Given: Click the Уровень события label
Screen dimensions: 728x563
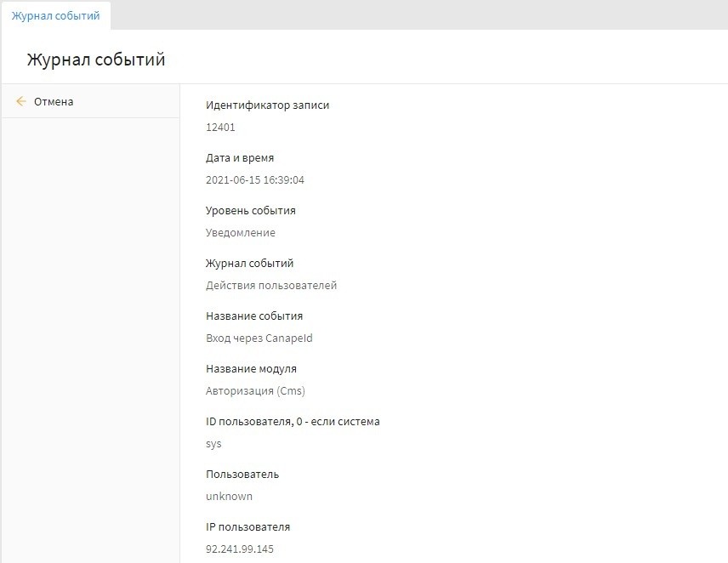Looking at the screenshot, I should [x=251, y=211].
